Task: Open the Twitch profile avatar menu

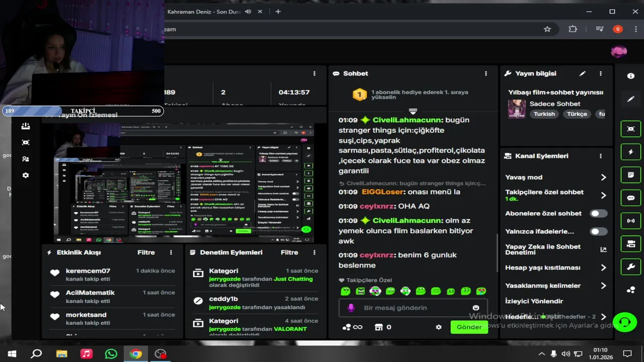Action: [619, 51]
